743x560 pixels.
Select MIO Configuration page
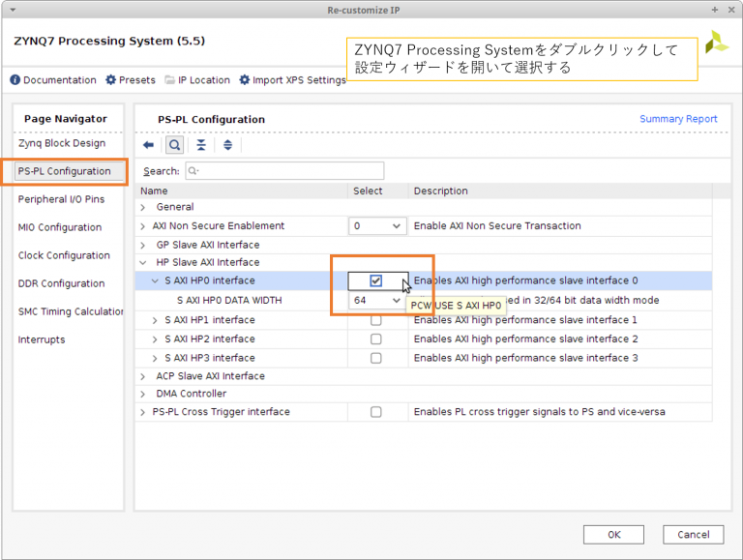pos(60,228)
